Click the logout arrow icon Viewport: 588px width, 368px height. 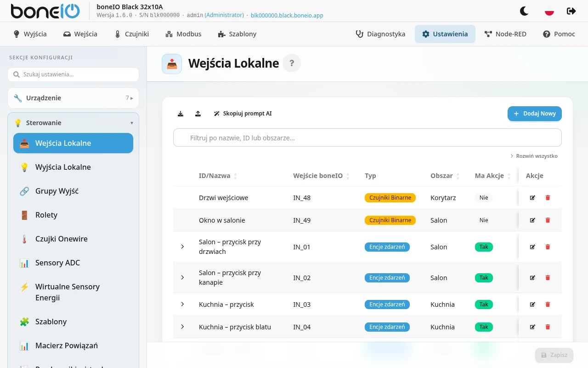pyautogui.click(x=571, y=11)
